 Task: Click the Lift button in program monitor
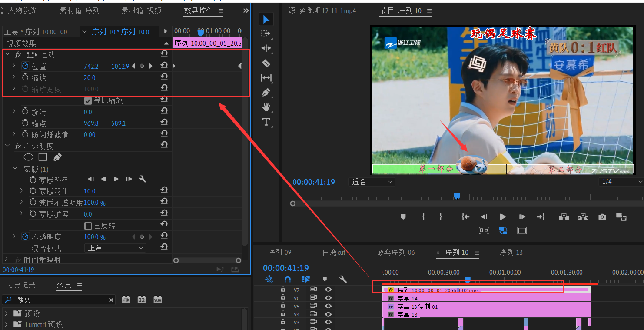564,217
